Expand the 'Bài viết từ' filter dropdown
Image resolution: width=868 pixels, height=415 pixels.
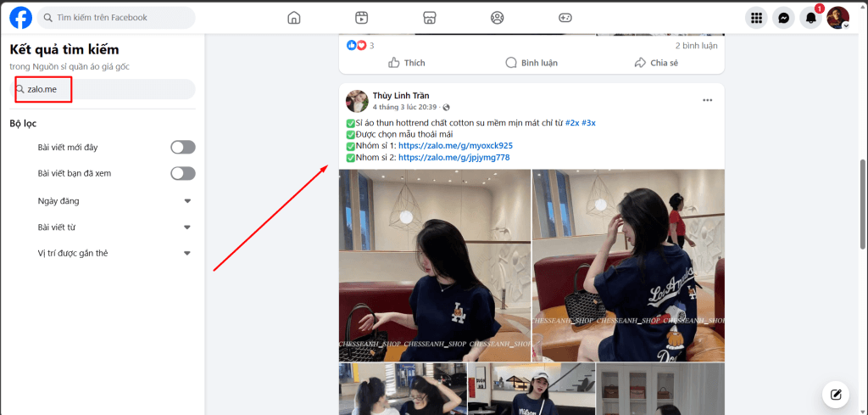pyautogui.click(x=187, y=227)
